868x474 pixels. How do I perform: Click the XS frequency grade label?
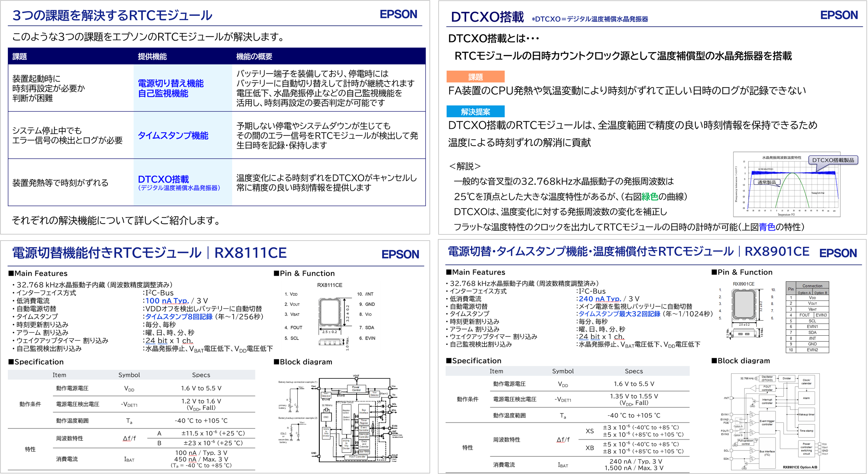[590, 431]
